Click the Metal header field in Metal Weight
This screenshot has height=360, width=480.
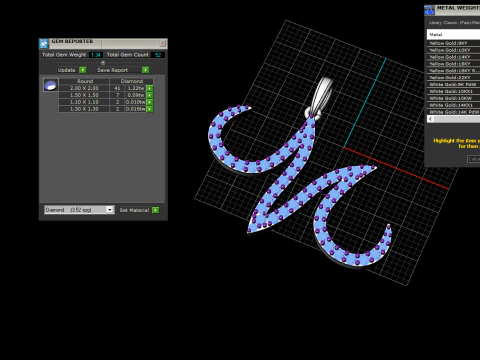(x=453, y=34)
